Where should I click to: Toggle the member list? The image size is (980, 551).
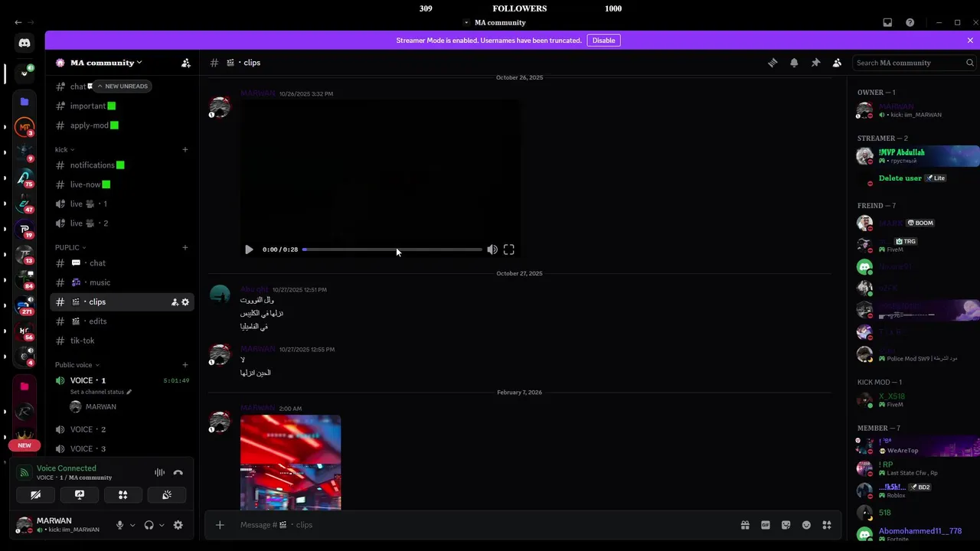[x=837, y=63]
